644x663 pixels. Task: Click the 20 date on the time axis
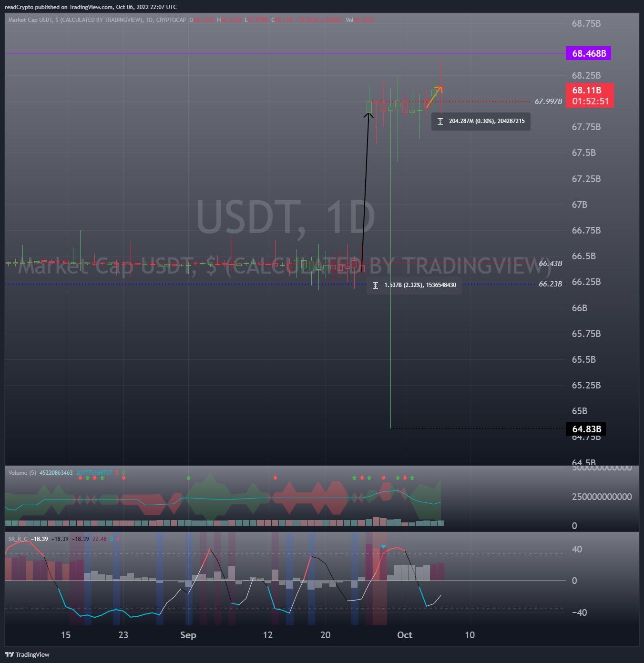pyautogui.click(x=326, y=635)
